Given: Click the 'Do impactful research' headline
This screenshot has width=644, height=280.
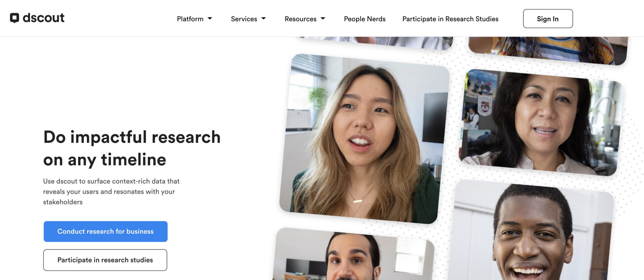Looking at the screenshot, I should click(132, 148).
